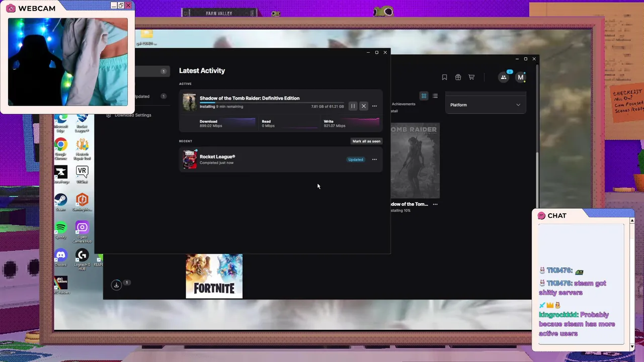Open the Logitech G HUB desktop shortcut
This screenshot has height=362, width=644.
coord(82,258)
